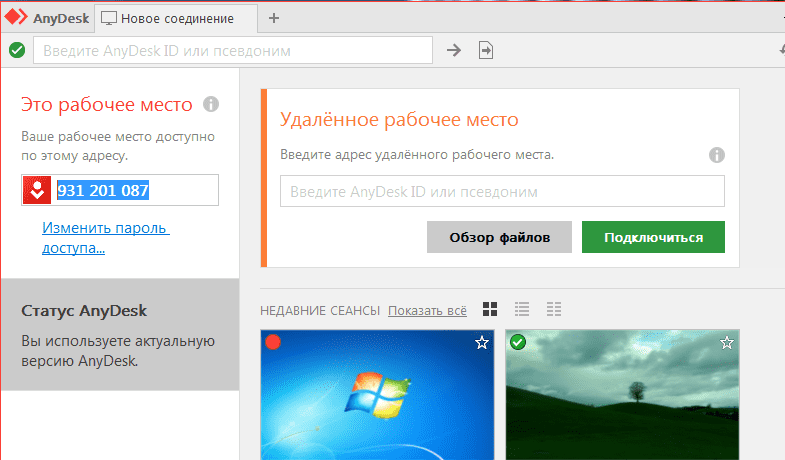
Task: Click the red AnyDesk ID icon
Action: (37, 190)
